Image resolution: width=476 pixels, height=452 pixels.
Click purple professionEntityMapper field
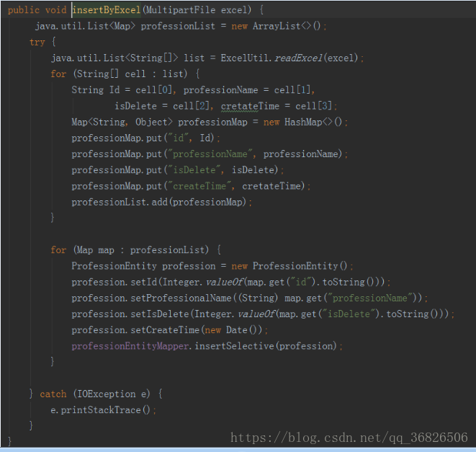[x=130, y=346]
